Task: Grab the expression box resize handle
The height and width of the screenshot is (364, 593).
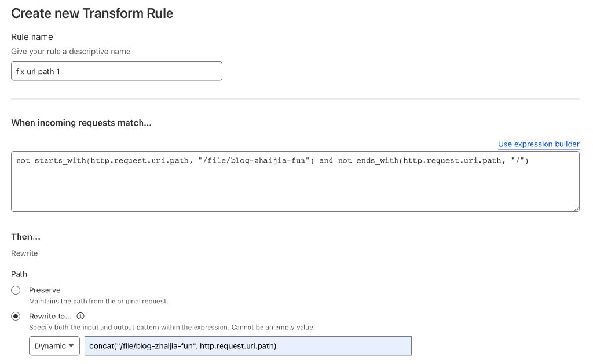Action: (x=576, y=208)
